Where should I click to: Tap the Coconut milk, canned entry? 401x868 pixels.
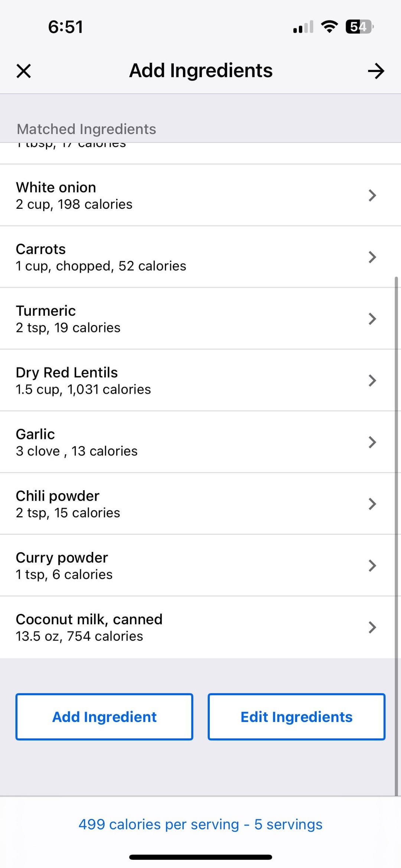point(89,620)
